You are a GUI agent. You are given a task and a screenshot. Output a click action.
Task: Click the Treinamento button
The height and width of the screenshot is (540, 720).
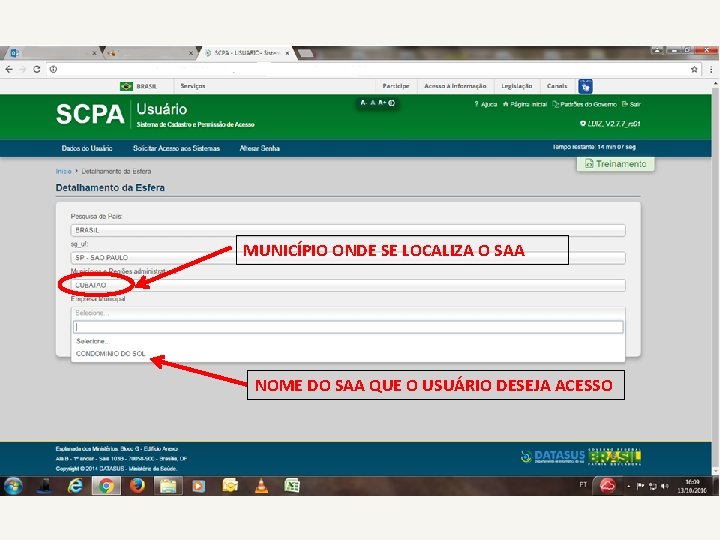[x=615, y=164]
